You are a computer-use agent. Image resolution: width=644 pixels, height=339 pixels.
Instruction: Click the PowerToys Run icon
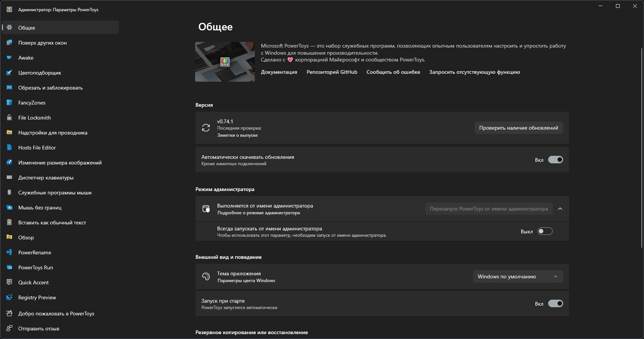click(9, 267)
